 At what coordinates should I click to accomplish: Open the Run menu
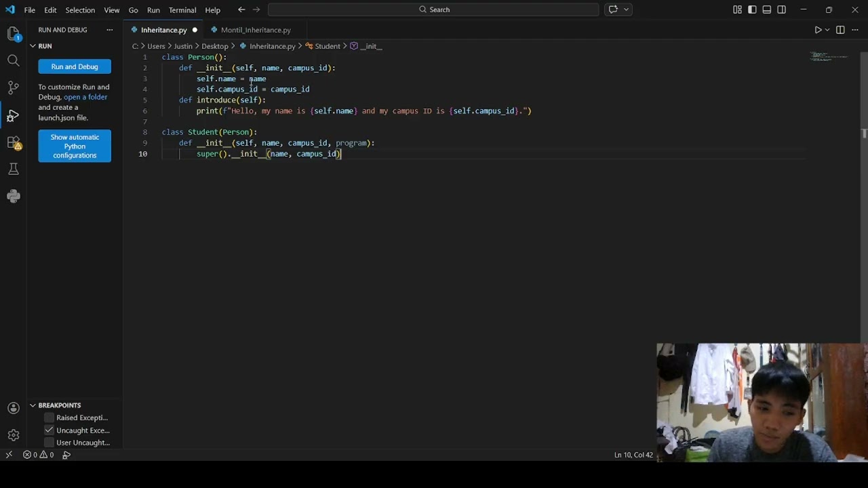tap(153, 9)
